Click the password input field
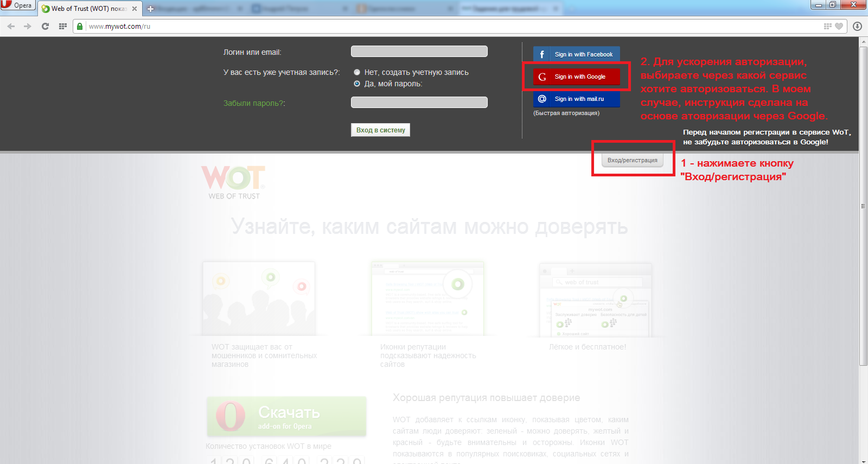The image size is (868, 464). point(419,102)
